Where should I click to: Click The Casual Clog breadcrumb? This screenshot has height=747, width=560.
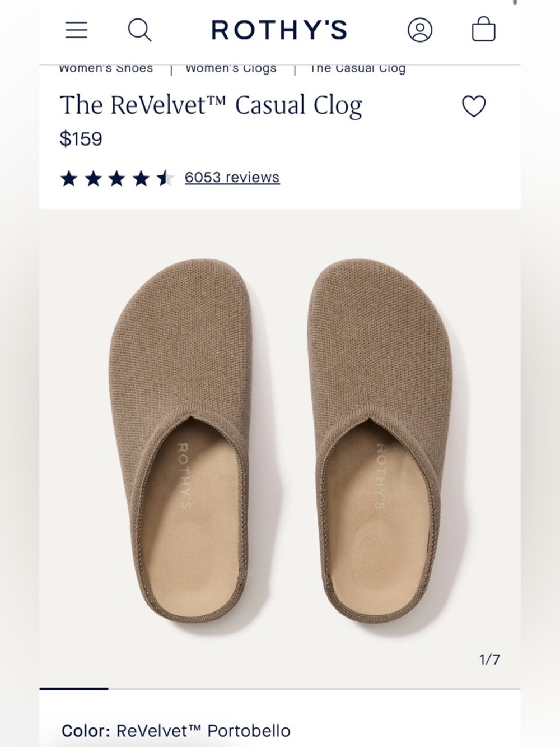coord(357,68)
